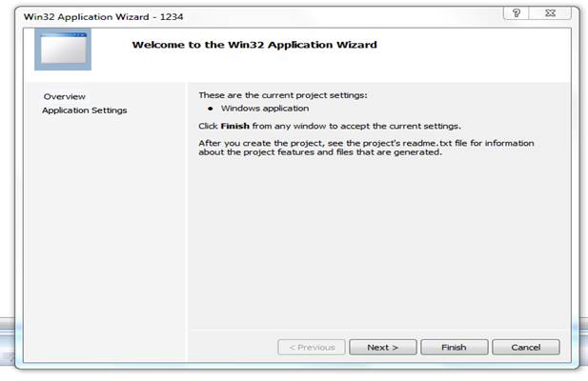Screen dimensions: 588x381
Task: Cancel the application wizard
Action: pos(526,348)
